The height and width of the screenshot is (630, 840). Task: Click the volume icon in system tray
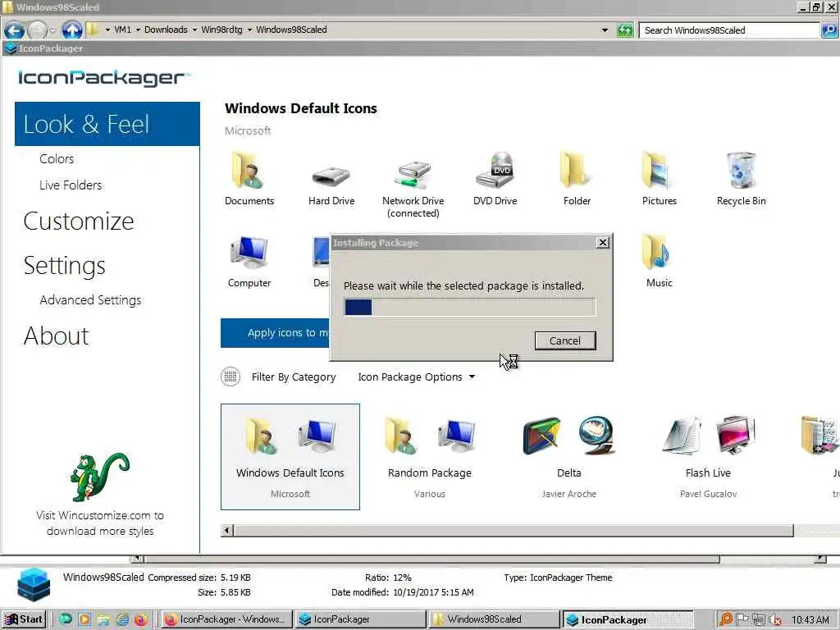pyautogui.click(x=774, y=620)
